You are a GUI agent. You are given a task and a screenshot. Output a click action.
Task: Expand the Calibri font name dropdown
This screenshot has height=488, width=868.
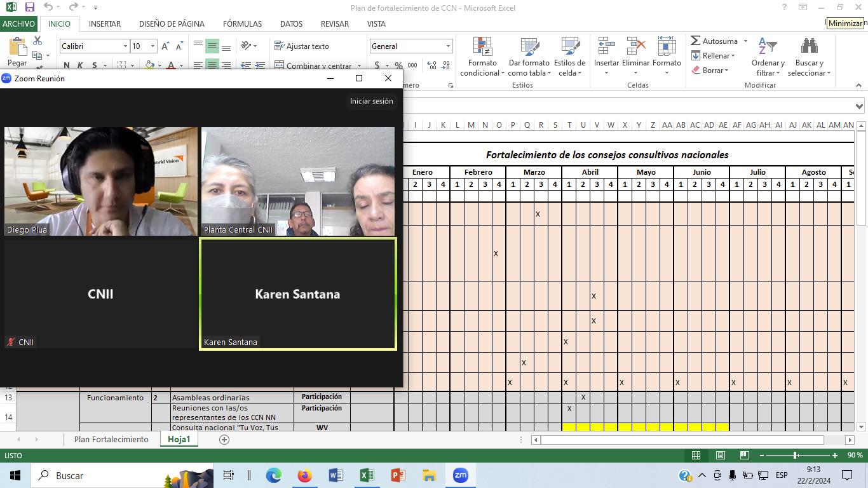click(x=125, y=46)
